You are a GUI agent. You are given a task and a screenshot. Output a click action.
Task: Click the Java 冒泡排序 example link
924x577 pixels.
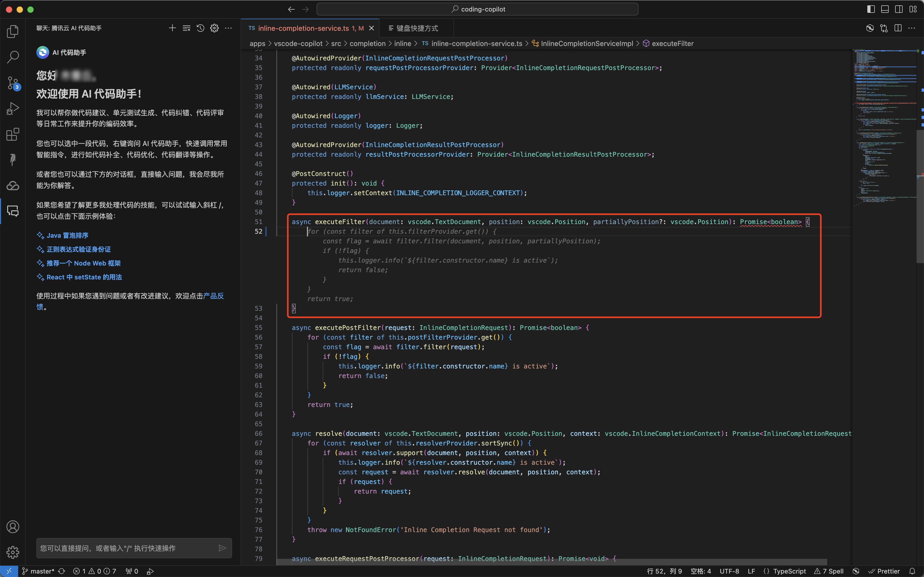click(x=68, y=236)
